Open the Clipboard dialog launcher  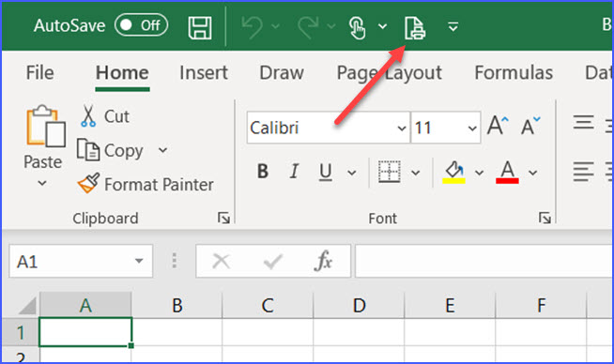click(x=224, y=218)
